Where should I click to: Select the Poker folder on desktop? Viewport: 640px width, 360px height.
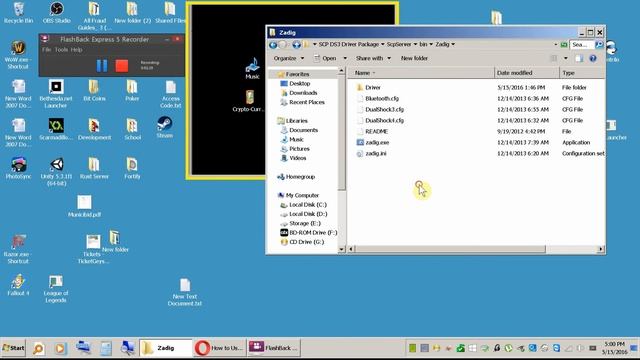click(132, 90)
